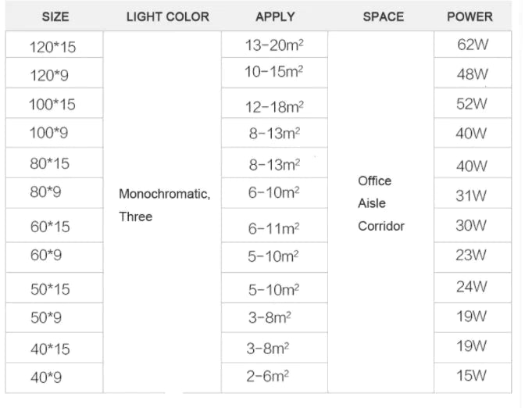Select the 62W power cell
The height and width of the screenshot is (408, 532).
pos(473,45)
